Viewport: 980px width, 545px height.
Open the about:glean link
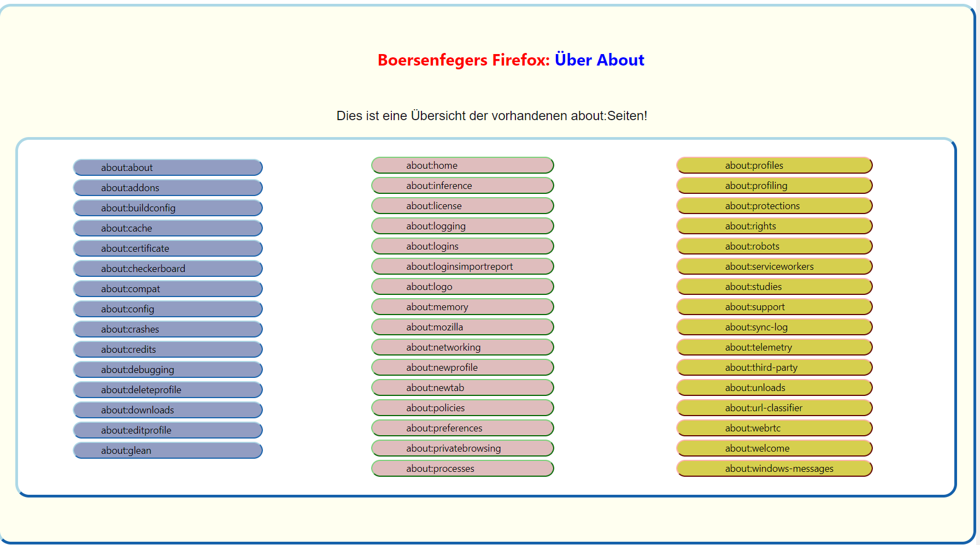pos(168,451)
